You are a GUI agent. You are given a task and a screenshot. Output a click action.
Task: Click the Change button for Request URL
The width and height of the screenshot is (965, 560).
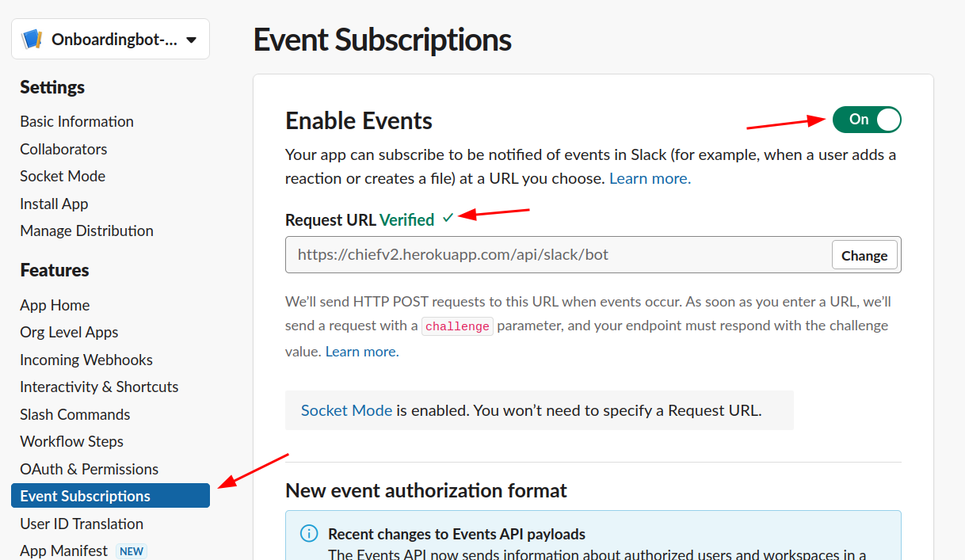point(864,254)
